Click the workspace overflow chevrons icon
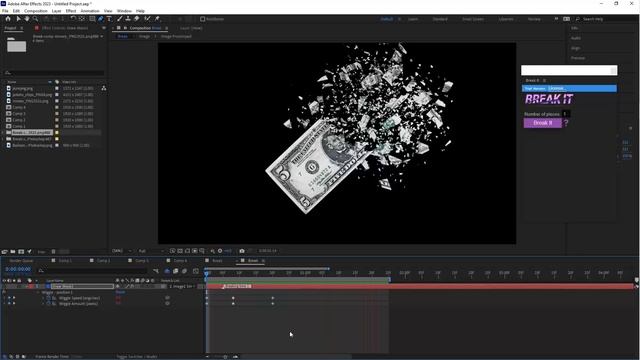This screenshot has height=360, width=640. [x=556, y=19]
